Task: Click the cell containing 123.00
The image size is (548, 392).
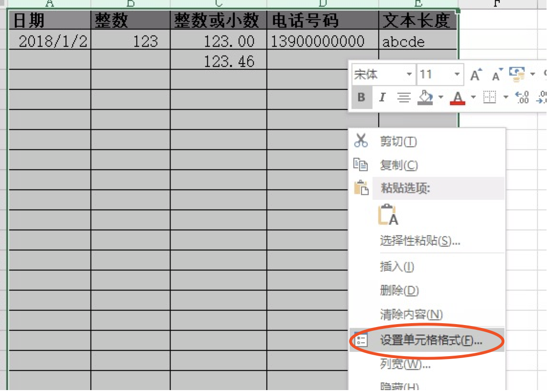Action: (219, 40)
